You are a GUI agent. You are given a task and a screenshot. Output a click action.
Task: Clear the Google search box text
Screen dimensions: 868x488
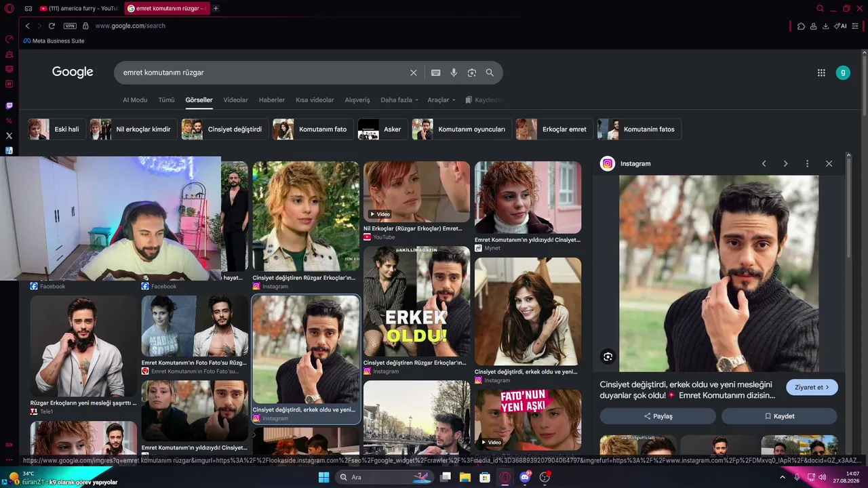[414, 73]
